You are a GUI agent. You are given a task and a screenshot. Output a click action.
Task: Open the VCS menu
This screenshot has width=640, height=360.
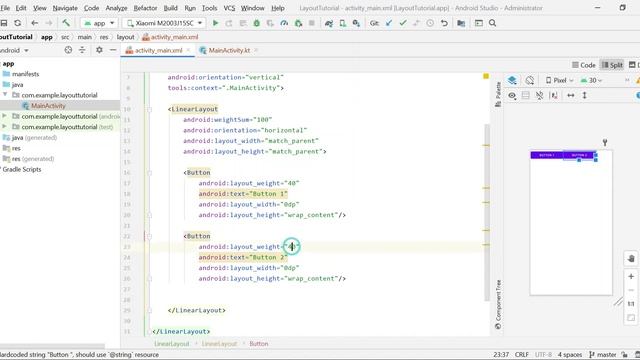[x=229, y=8]
